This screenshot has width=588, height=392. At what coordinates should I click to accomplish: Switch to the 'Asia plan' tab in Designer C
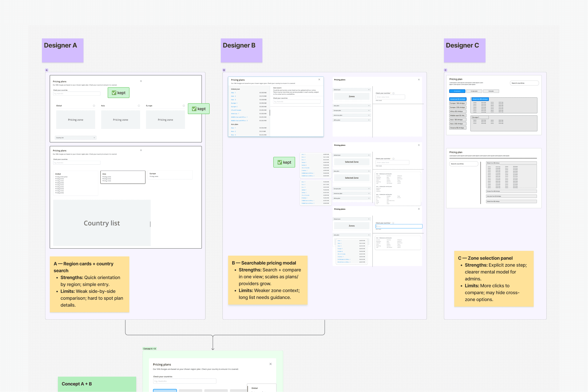tap(491, 91)
